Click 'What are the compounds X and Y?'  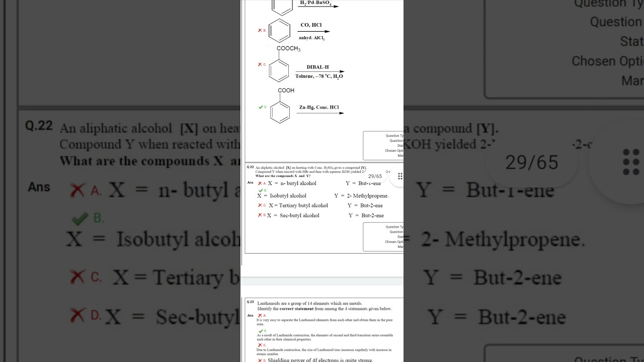click(x=283, y=176)
